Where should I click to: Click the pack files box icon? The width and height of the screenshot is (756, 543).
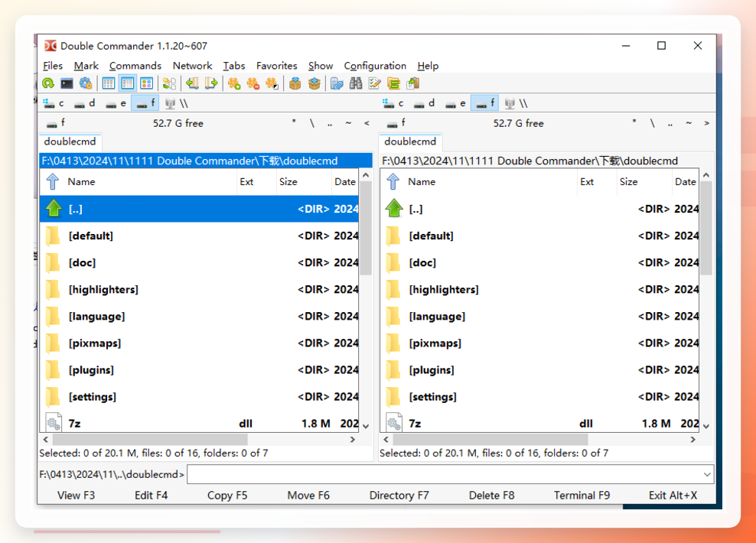[295, 83]
